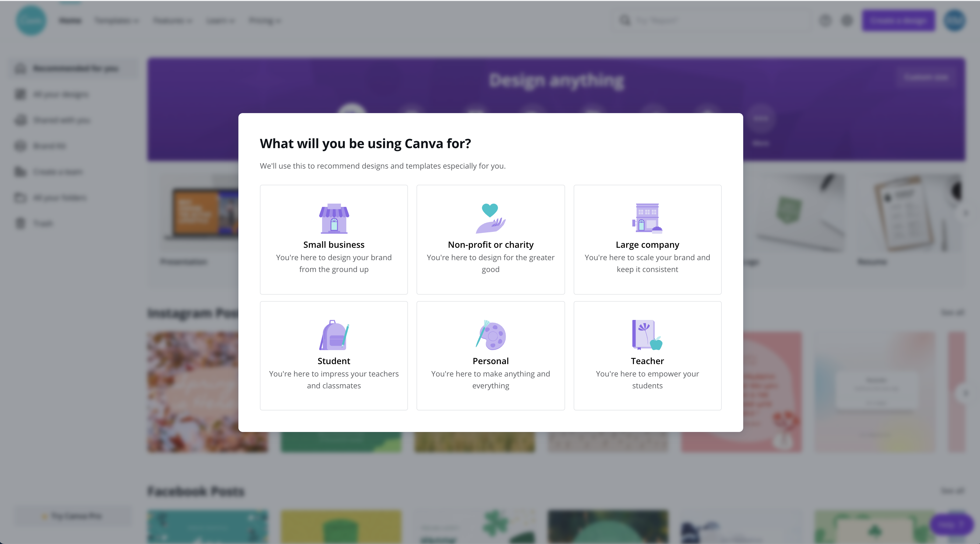Expand the Templates dropdown menu
Viewport: 980px width, 544px height.
[117, 20]
